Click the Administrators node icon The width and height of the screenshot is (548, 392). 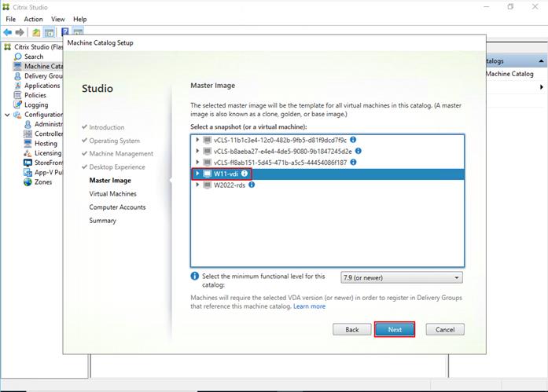coord(28,124)
